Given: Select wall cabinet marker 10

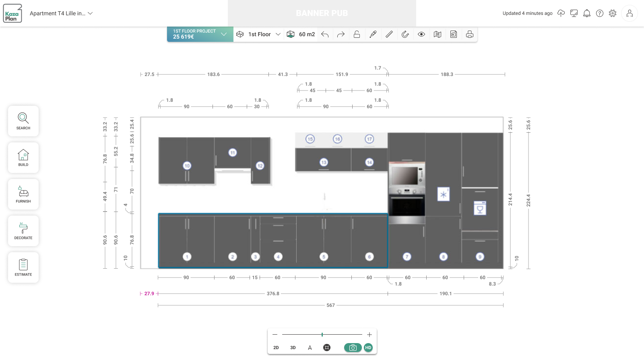Looking at the screenshot, I should [187, 166].
